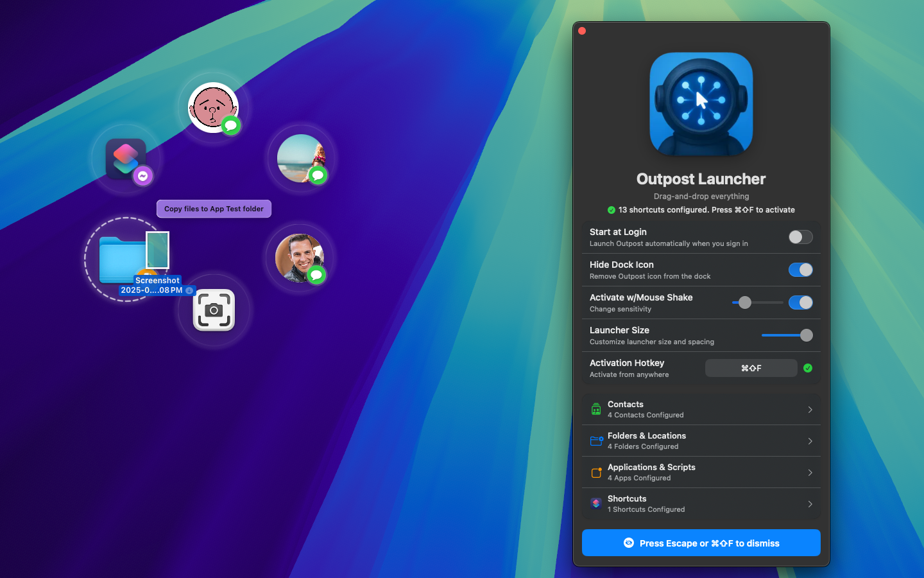This screenshot has width=924, height=578.
Task: Click the blue App Test folder icon
Action: point(122,259)
